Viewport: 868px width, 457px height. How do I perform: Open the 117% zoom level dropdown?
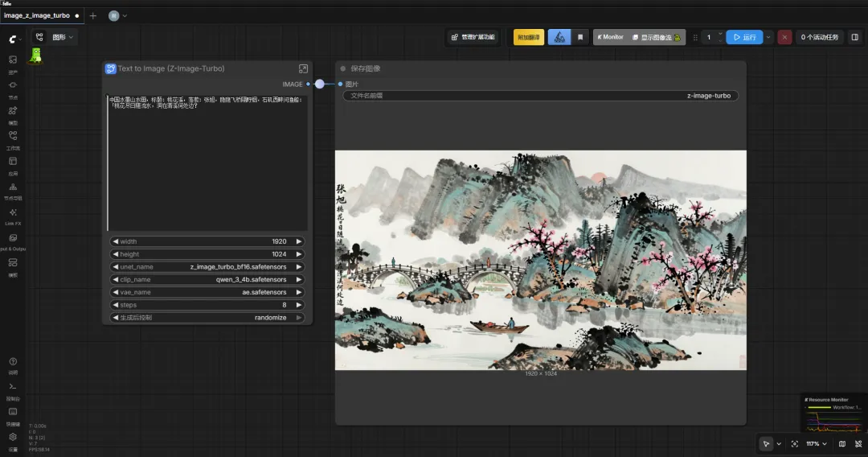pos(816,443)
